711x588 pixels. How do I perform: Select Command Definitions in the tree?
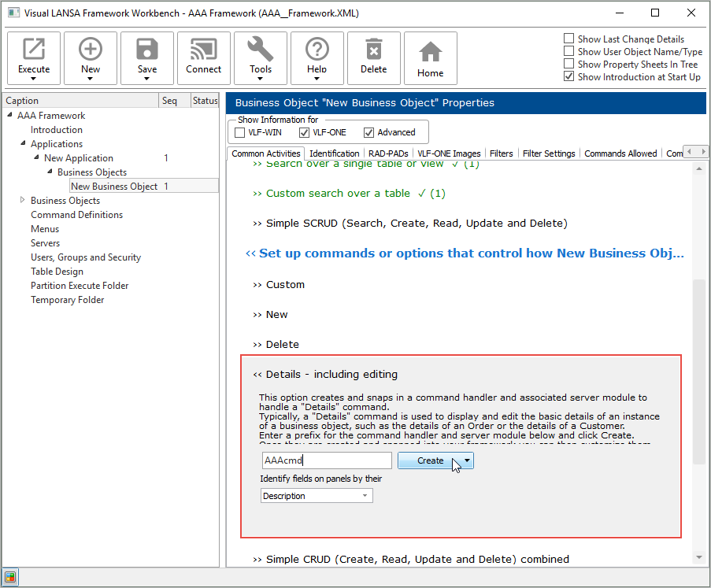click(x=76, y=215)
